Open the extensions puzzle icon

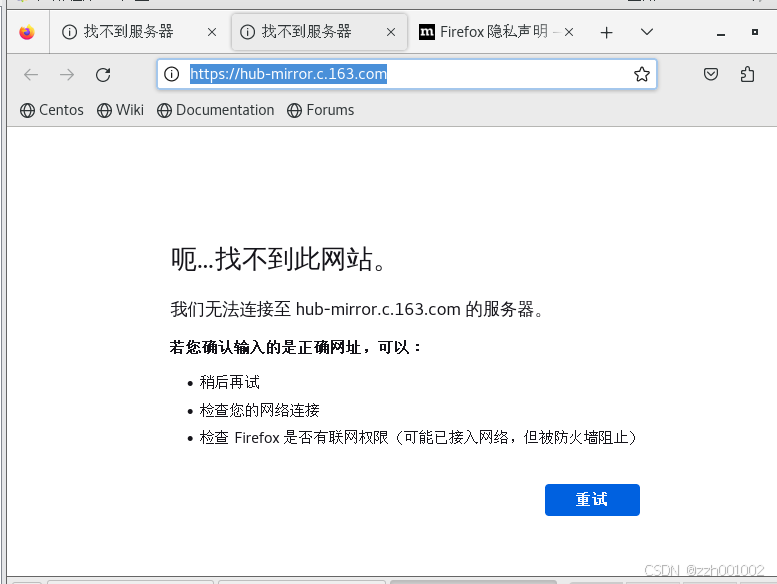[x=747, y=74]
